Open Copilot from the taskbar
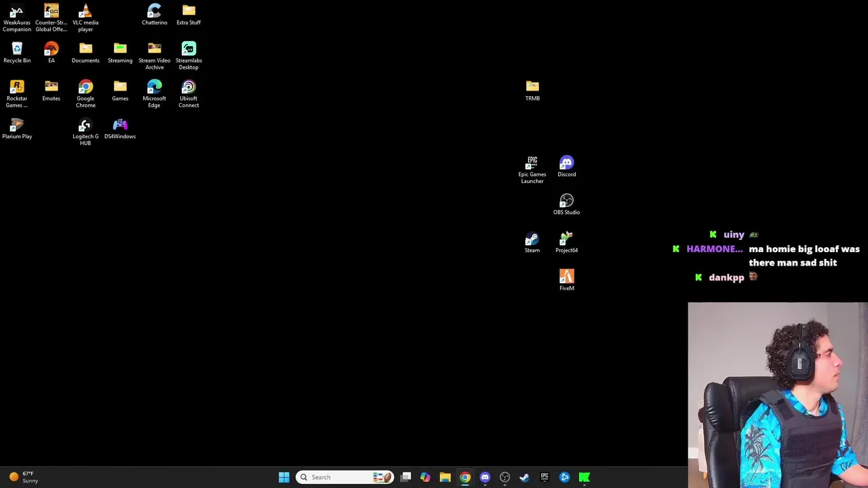Image resolution: width=868 pixels, height=488 pixels. point(425,477)
